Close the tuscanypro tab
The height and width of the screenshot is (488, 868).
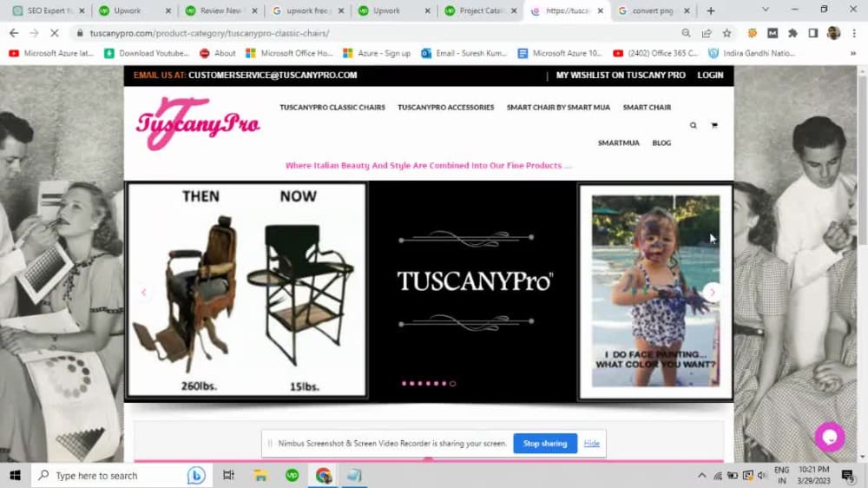coord(600,10)
